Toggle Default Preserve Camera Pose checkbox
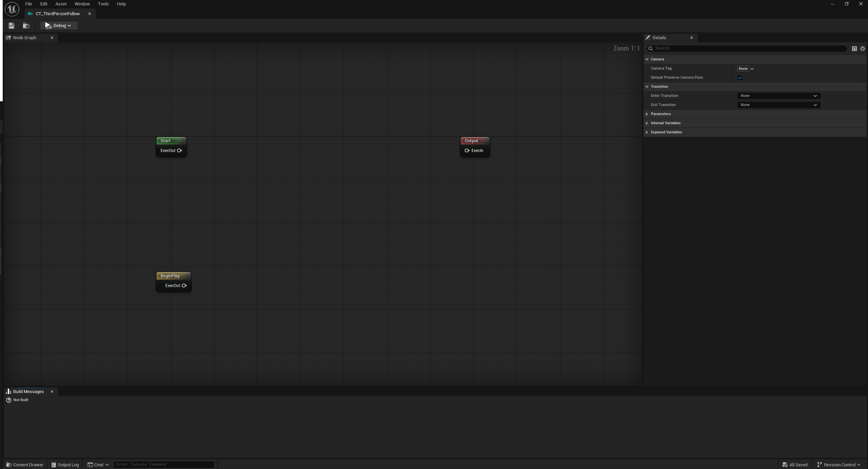 pyautogui.click(x=740, y=78)
